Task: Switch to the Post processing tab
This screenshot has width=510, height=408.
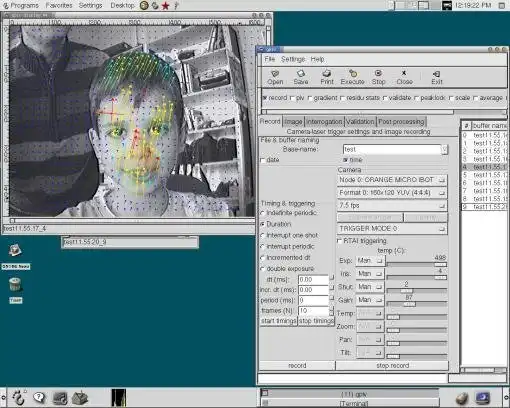Action: 401,122
